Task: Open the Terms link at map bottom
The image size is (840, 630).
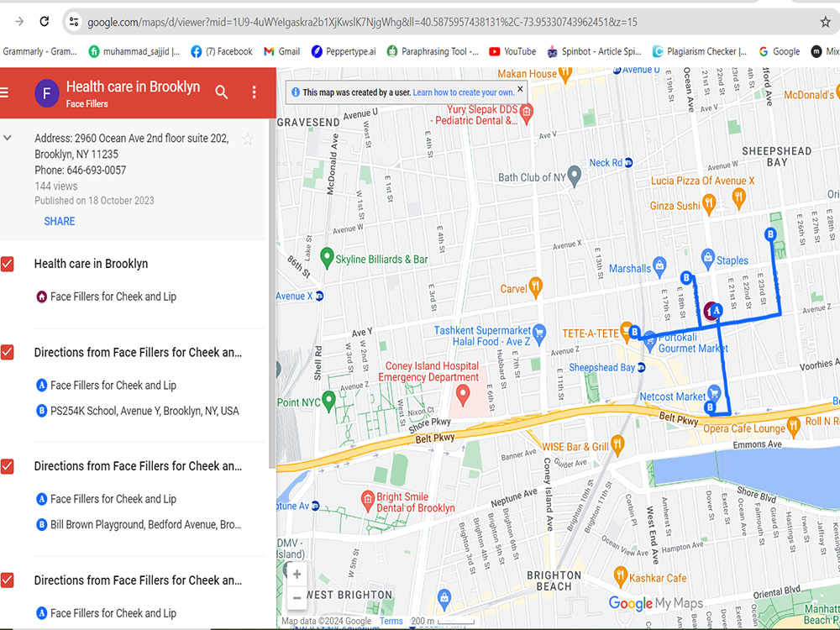Action: click(x=391, y=621)
